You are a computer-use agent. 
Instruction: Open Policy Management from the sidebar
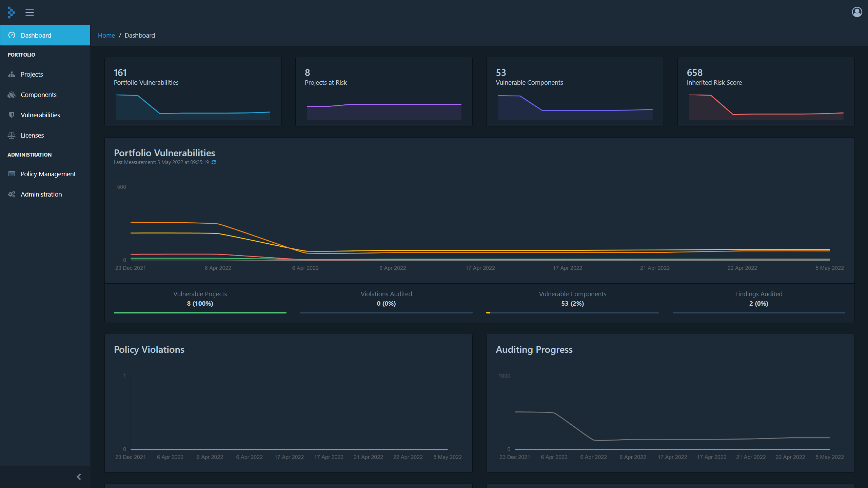[48, 174]
